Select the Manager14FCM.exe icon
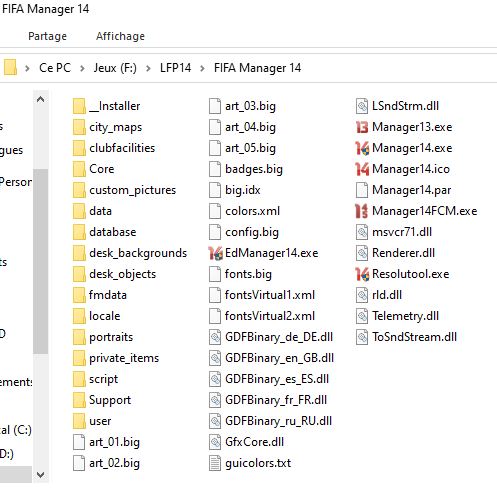The width and height of the screenshot is (497, 491). click(362, 211)
